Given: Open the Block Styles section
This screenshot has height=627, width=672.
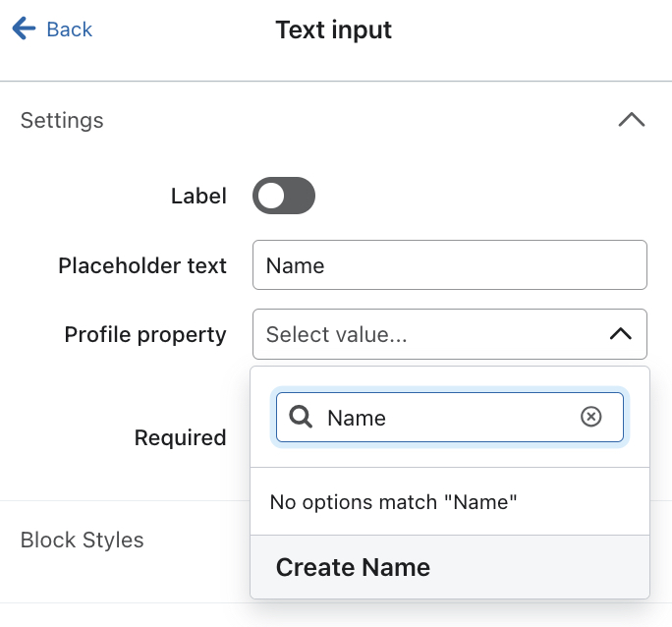Looking at the screenshot, I should 83,540.
